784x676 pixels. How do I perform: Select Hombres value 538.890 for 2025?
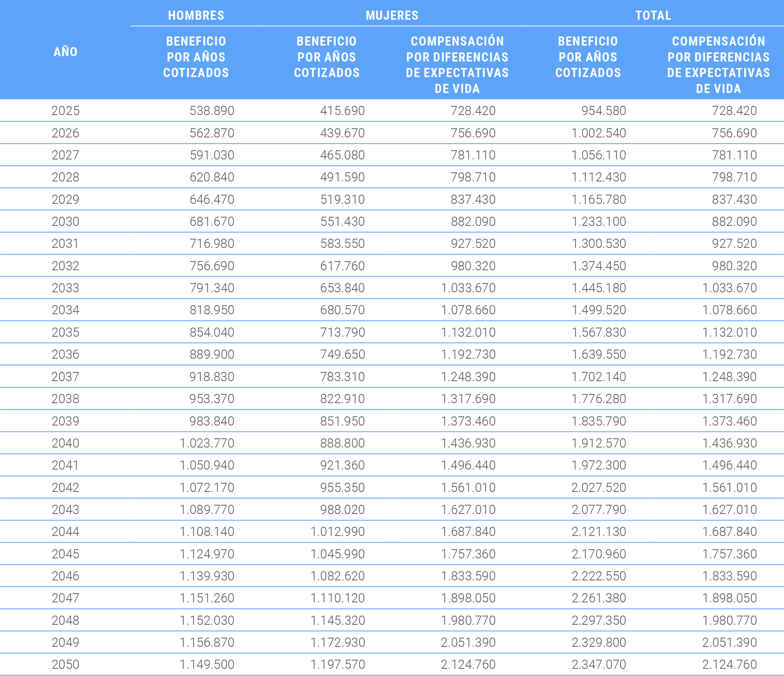point(212,110)
